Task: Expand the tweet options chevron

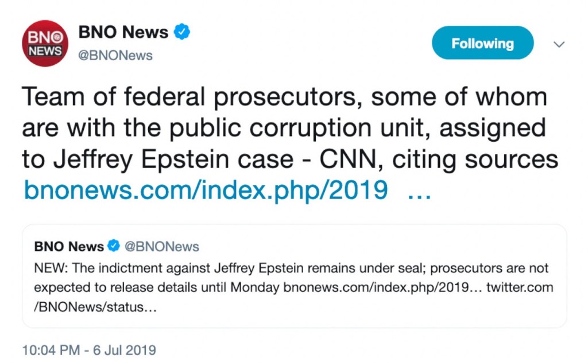Action: coord(559,44)
